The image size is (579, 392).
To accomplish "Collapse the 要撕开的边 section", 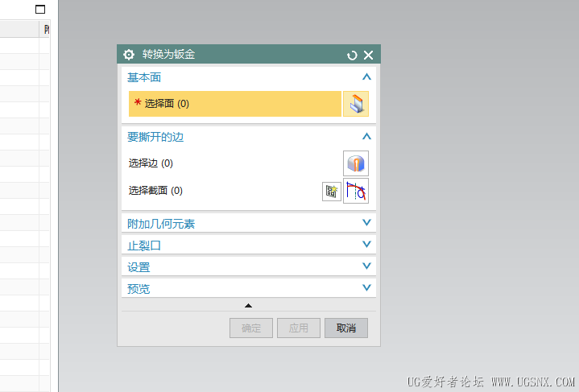I will (366, 136).
